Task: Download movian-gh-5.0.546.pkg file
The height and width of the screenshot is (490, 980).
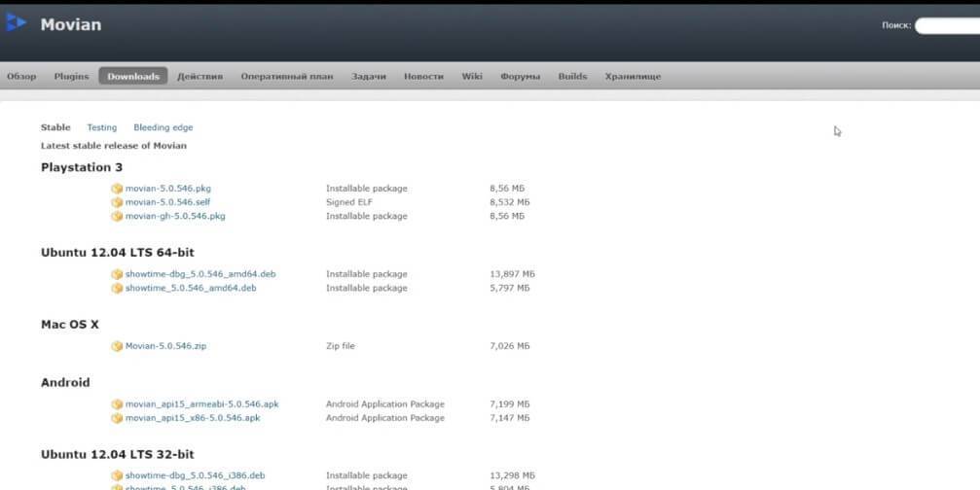Action: pos(175,216)
